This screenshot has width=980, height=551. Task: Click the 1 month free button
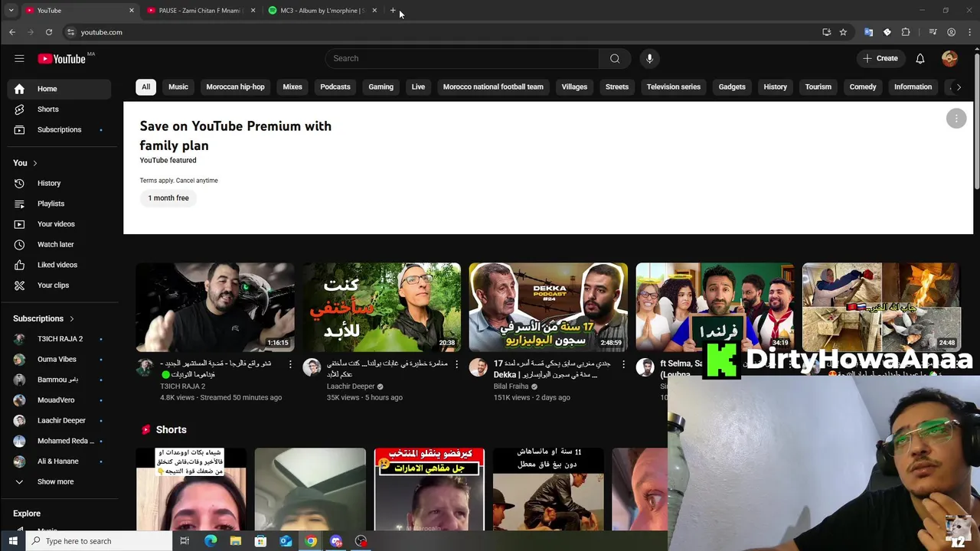pyautogui.click(x=168, y=198)
